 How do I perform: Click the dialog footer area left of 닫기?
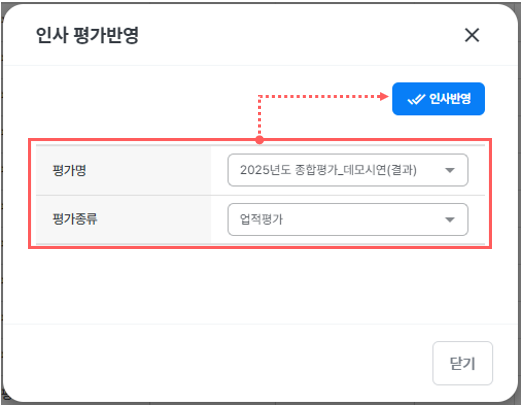click(x=217, y=363)
